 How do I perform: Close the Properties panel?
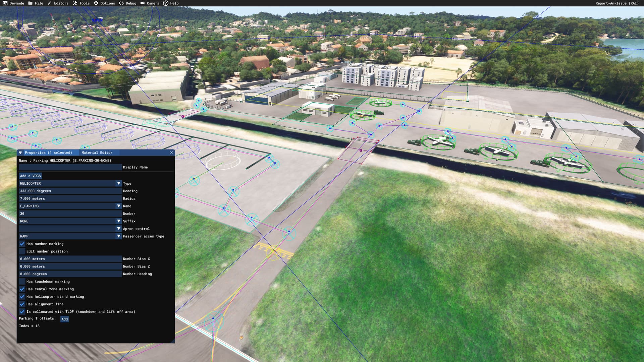[171, 153]
